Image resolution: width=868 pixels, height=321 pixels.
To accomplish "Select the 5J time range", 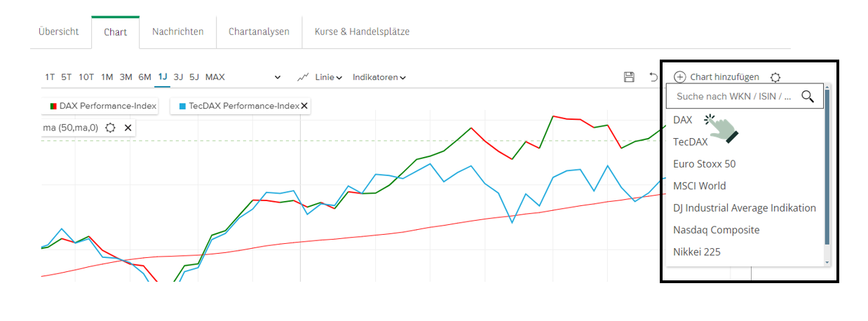I will pos(194,77).
